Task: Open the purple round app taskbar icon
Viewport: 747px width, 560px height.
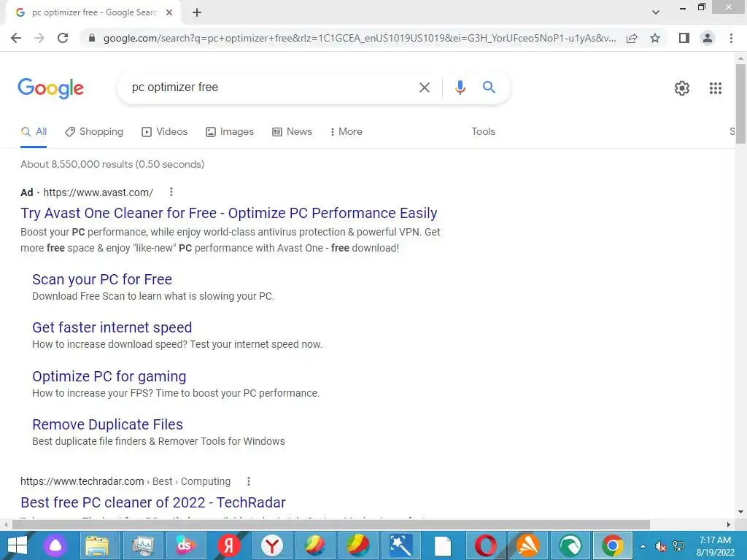Action: click(x=55, y=545)
